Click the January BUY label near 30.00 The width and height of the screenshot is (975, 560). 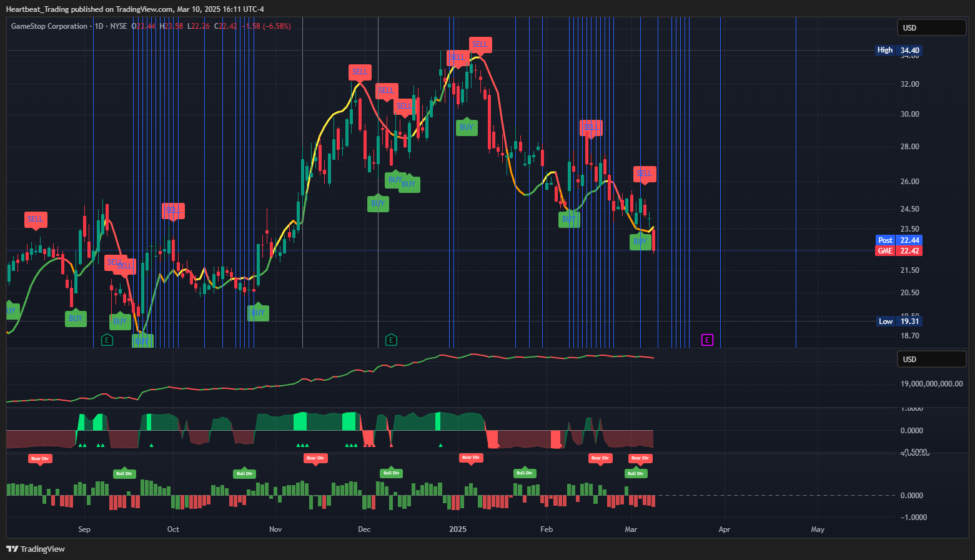pyautogui.click(x=467, y=127)
